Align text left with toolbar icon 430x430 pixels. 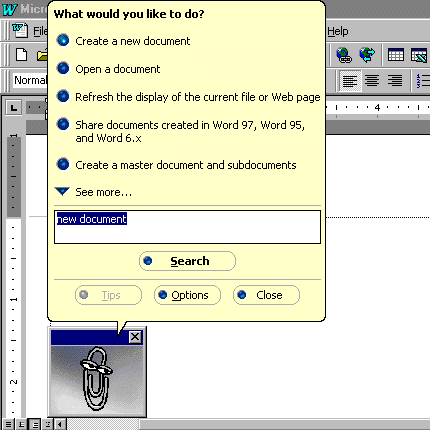pyautogui.click(x=350, y=81)
